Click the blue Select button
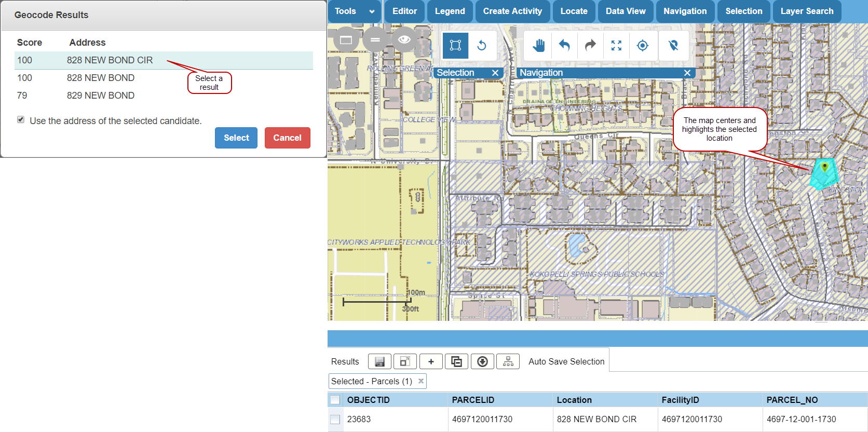The image size is (868, 432). pos(236,138)
